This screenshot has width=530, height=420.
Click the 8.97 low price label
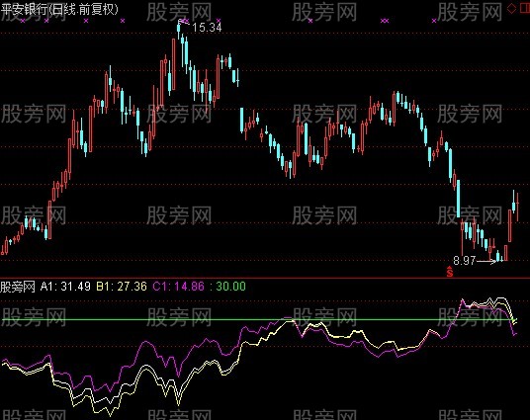tap(465, 261)
